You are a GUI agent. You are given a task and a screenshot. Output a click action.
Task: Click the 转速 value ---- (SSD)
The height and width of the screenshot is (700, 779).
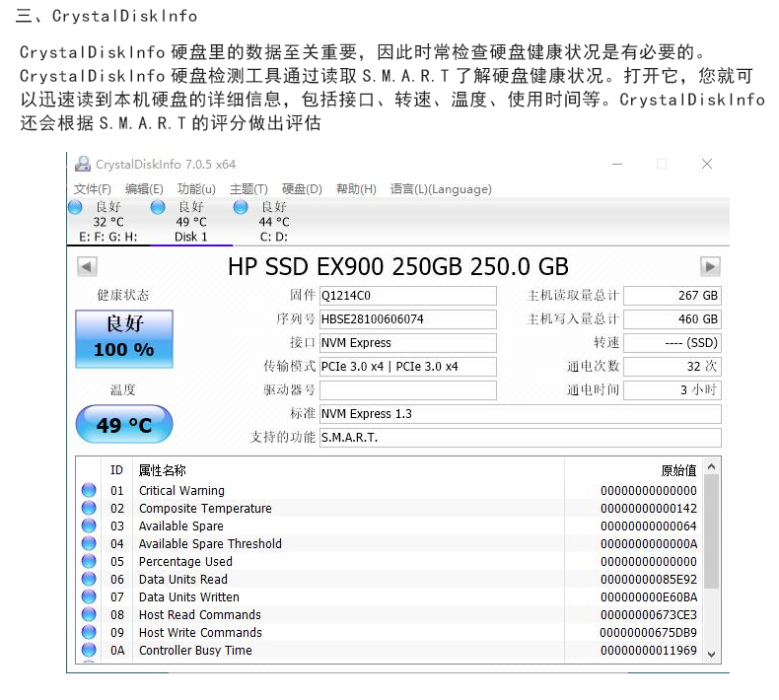coord(673,343)
